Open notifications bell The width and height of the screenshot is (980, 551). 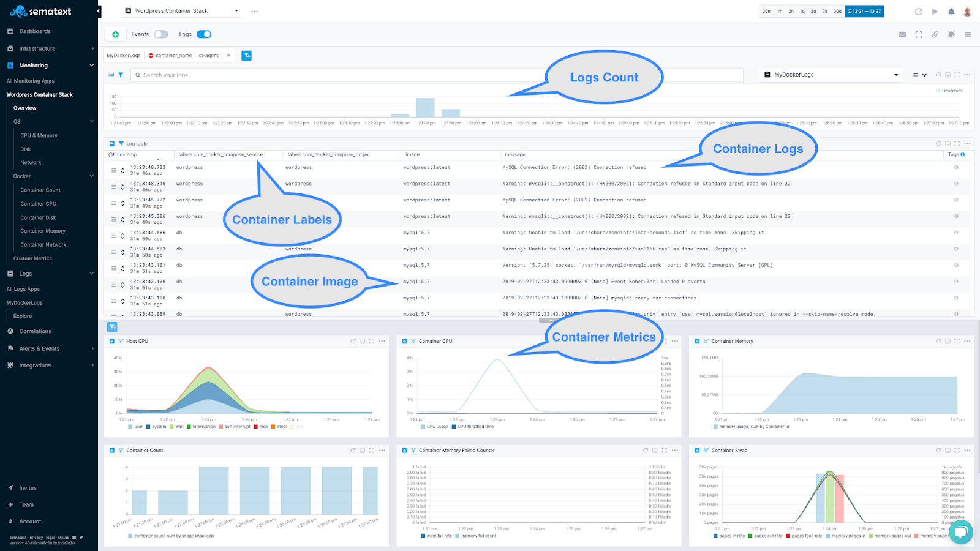[x=951, y=11]
